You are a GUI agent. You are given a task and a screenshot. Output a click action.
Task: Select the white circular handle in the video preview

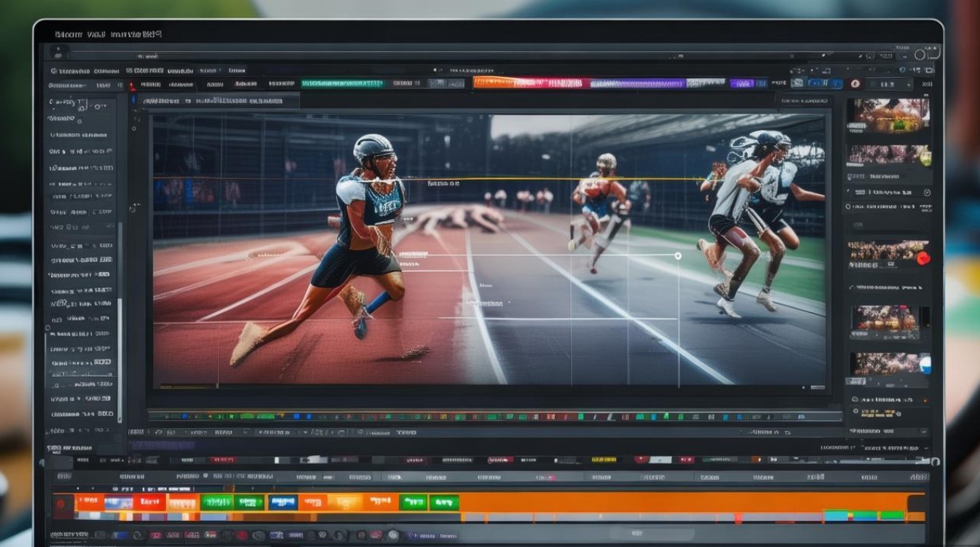click(678, 255)
